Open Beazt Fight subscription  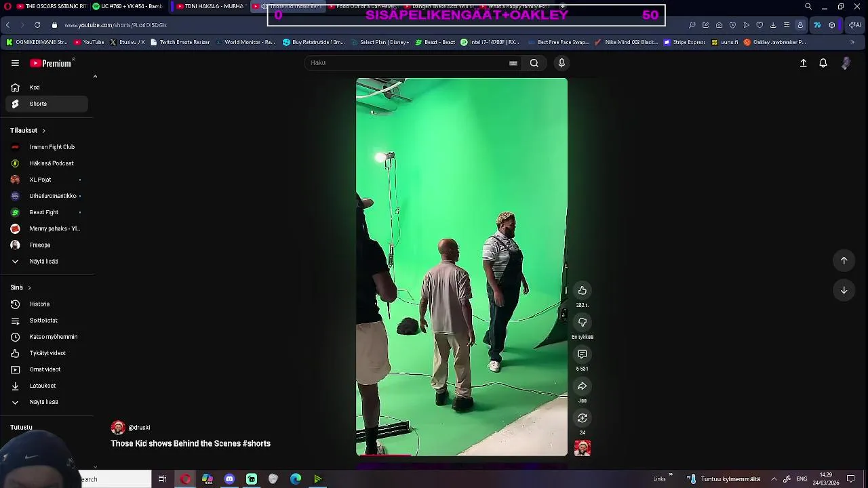tap(47, 212)
